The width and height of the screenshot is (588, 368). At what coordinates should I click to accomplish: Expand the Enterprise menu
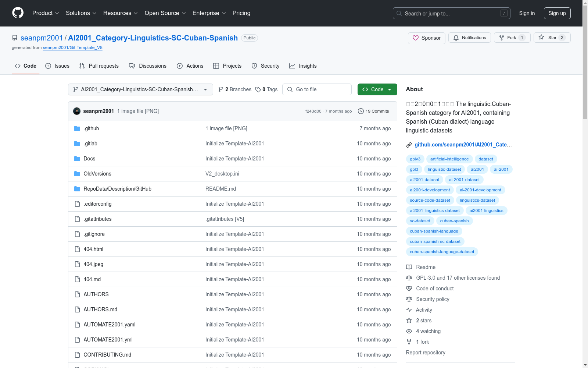(209, 13)
